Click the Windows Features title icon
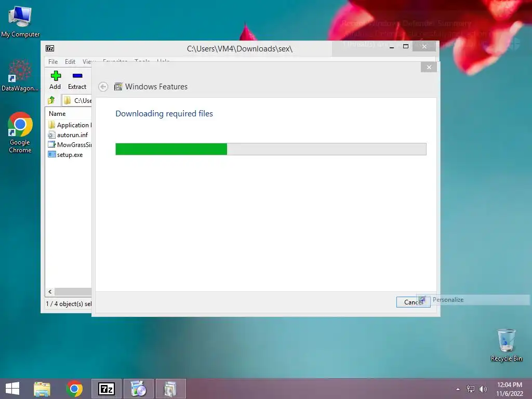This screenshot has width=532, height=399. coord(118,87)
